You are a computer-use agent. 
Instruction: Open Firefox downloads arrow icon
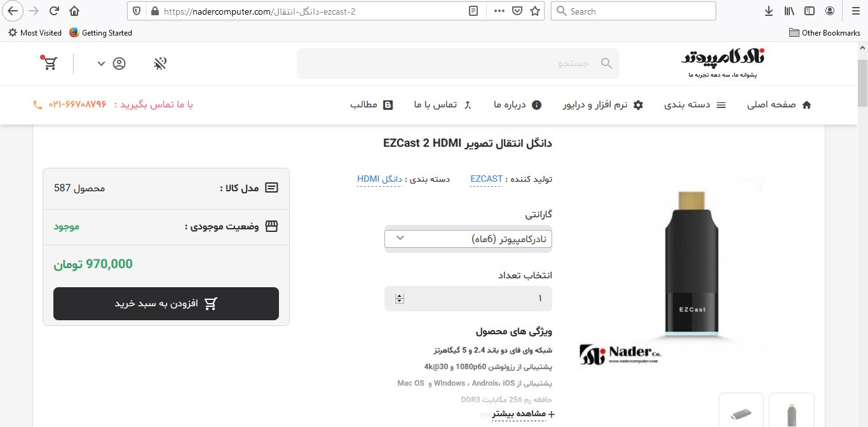click(x=769, y=11)
